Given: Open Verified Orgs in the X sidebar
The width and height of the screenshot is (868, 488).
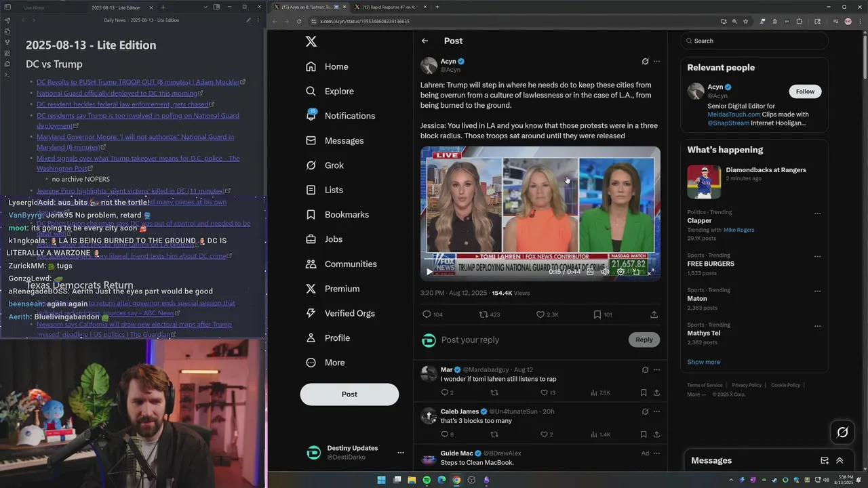Looking at the screenshot, I should tap(340, 313).
